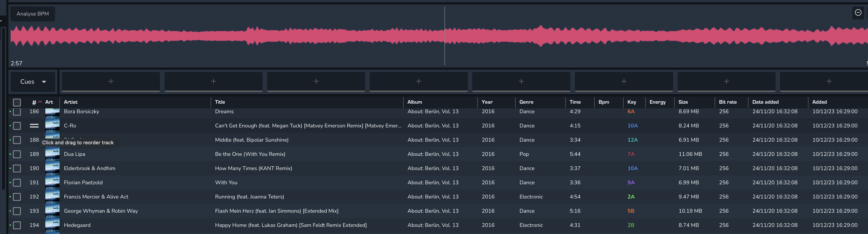Select the track titled With You
The image size is (868, 234).
click(226, 182)
